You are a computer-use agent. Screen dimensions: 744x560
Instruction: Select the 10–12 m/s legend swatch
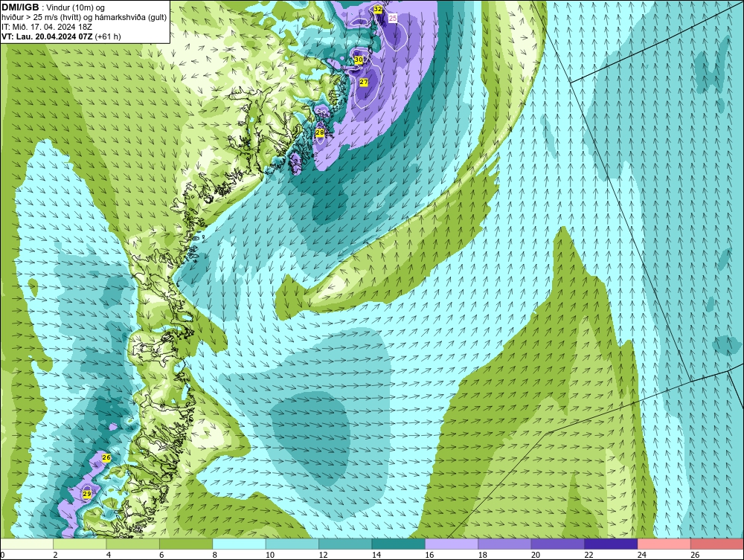click(292, 544)
